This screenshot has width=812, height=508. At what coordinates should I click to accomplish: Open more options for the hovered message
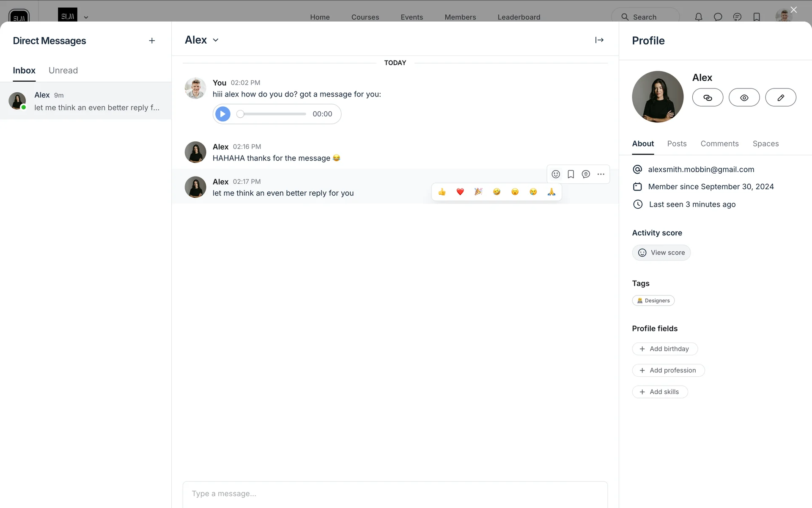601,174
